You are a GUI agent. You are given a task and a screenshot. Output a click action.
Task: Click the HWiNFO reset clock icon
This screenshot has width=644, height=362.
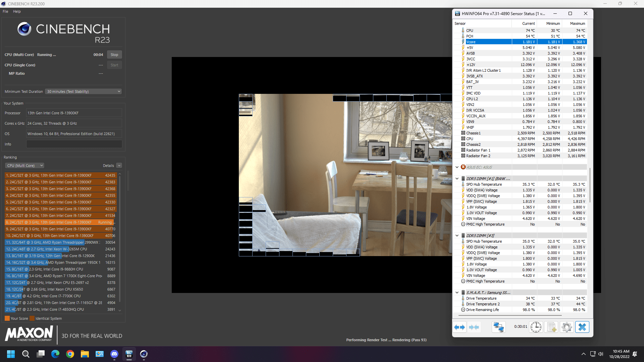(x=536, y=327)
